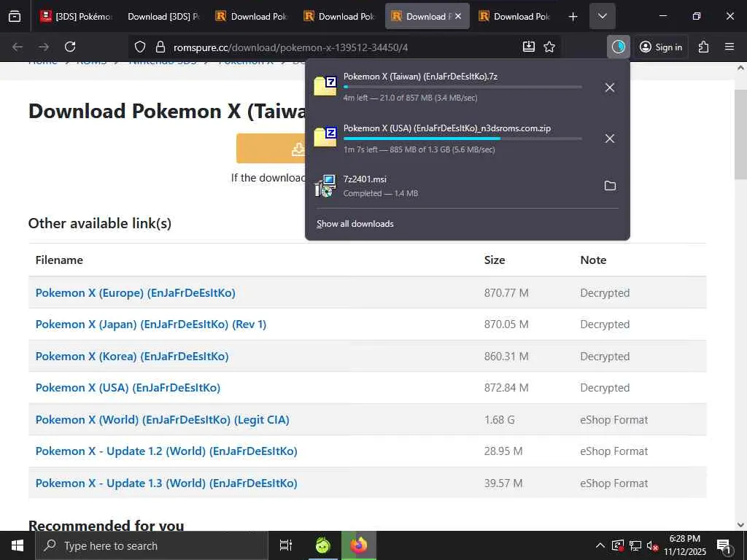747x560 pixels.
Task: Go forward with the forward arrow
Action: pos(44,47)
